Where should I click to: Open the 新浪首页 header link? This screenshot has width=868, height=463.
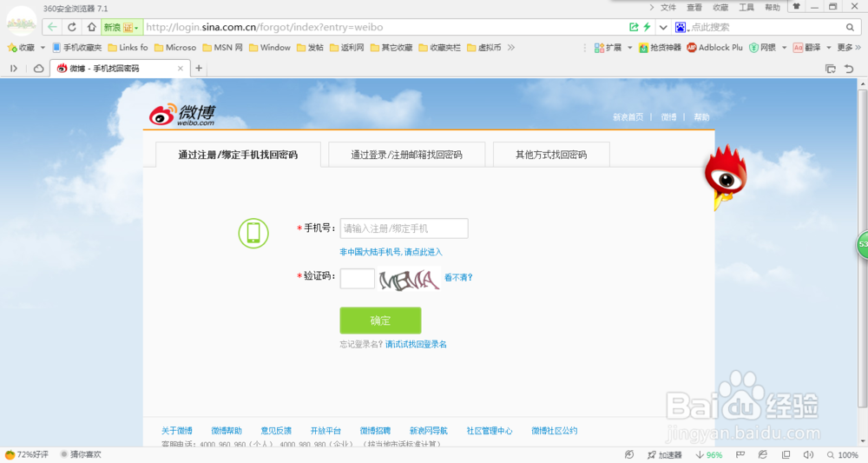628,117
